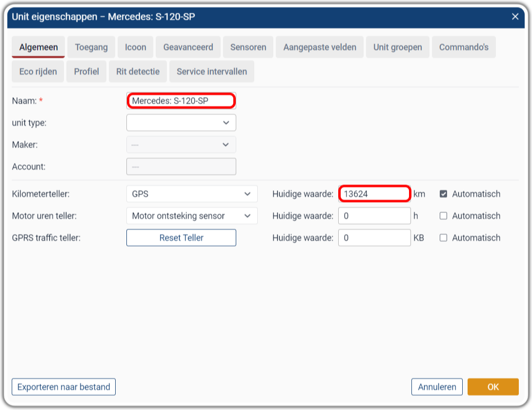Click the Annuleren button
Image resolution: width=532 pixels, height=410 pixels.
coord(437,387)
